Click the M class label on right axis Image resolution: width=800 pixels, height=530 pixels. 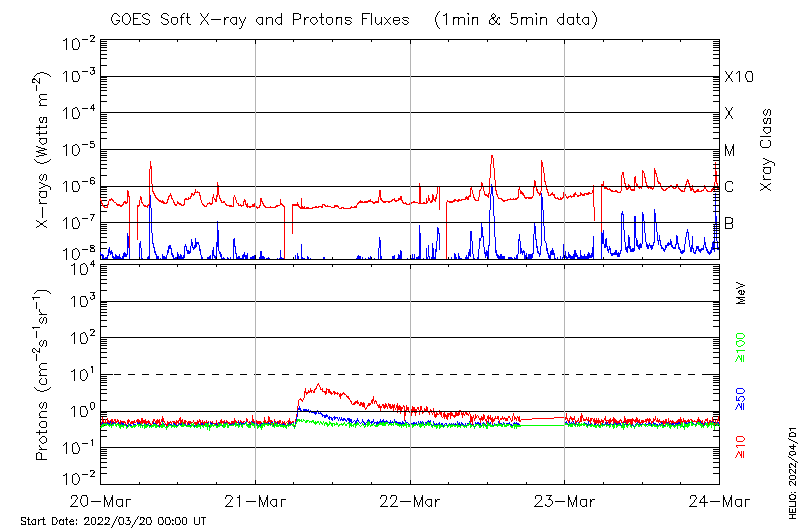click(x=730, y=150)
